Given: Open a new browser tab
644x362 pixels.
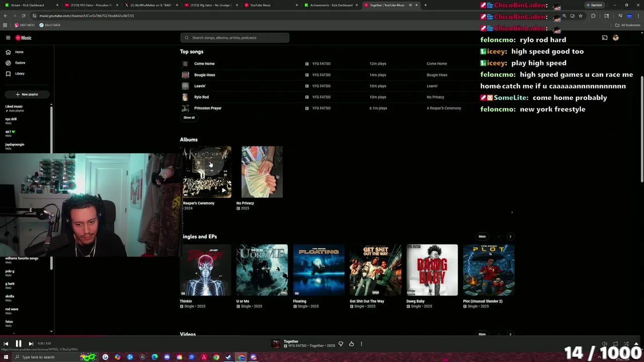Looking at the screenshot, I should pyautogui.click(x=425, y=5).
